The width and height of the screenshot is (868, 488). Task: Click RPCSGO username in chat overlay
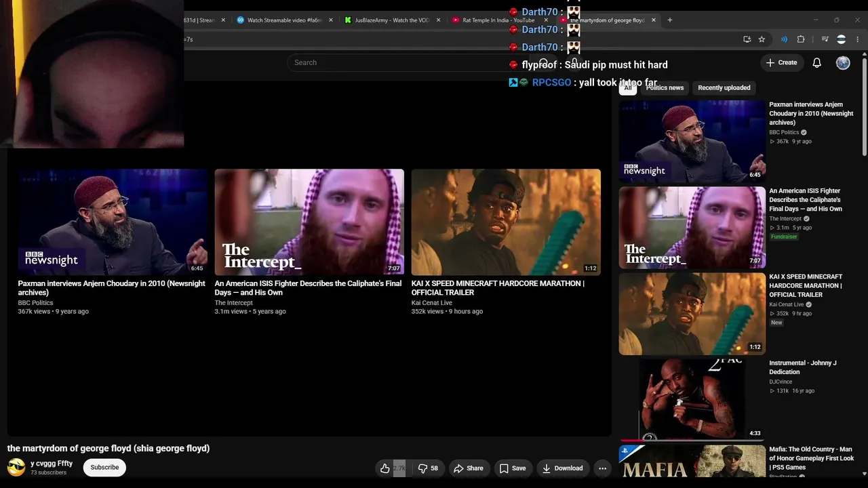[x=552, y=83]
